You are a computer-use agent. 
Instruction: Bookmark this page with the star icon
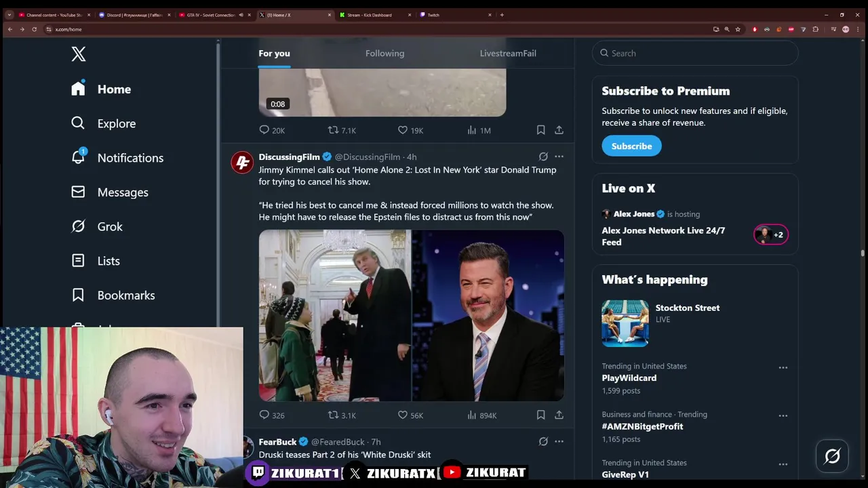[x=738, y=29]
